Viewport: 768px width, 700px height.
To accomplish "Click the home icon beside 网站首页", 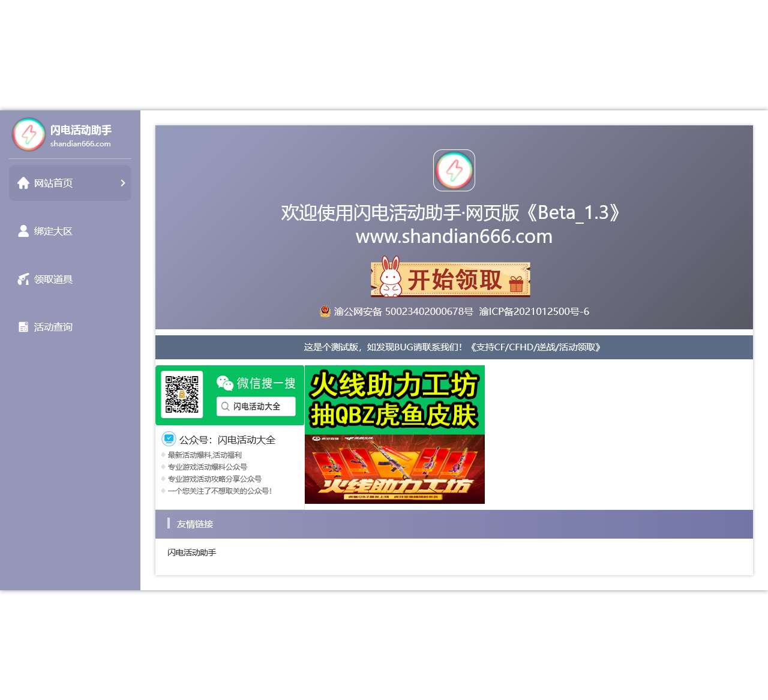I will pos(23,183).
